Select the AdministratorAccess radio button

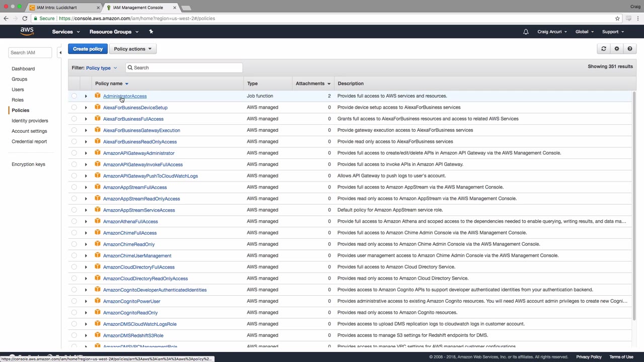pos(74,96)
